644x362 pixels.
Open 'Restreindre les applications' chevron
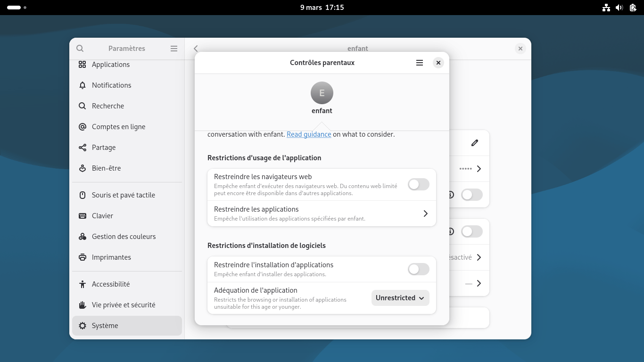425,214
